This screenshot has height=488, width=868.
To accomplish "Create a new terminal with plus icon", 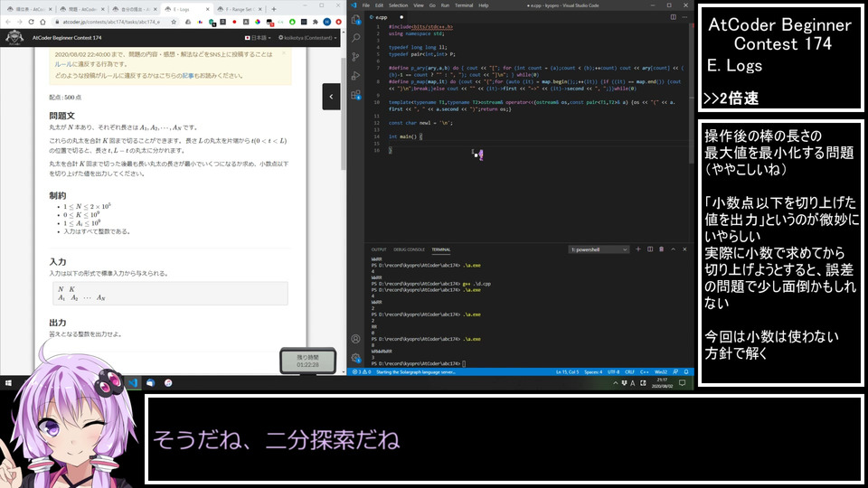I will coord(638,249).
